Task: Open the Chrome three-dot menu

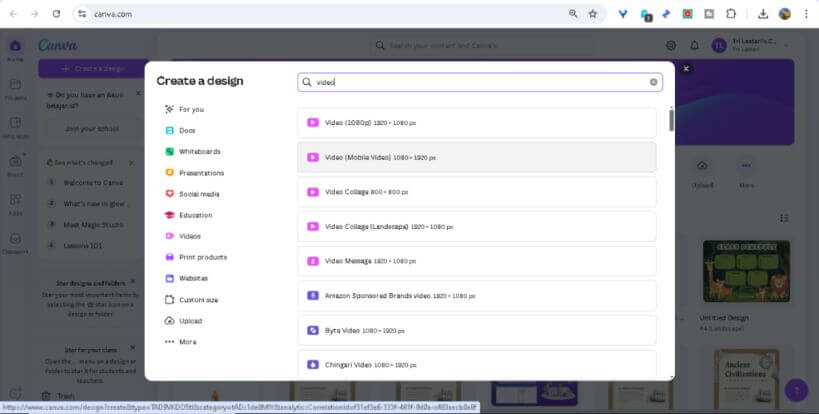Action: coord(807,14)
